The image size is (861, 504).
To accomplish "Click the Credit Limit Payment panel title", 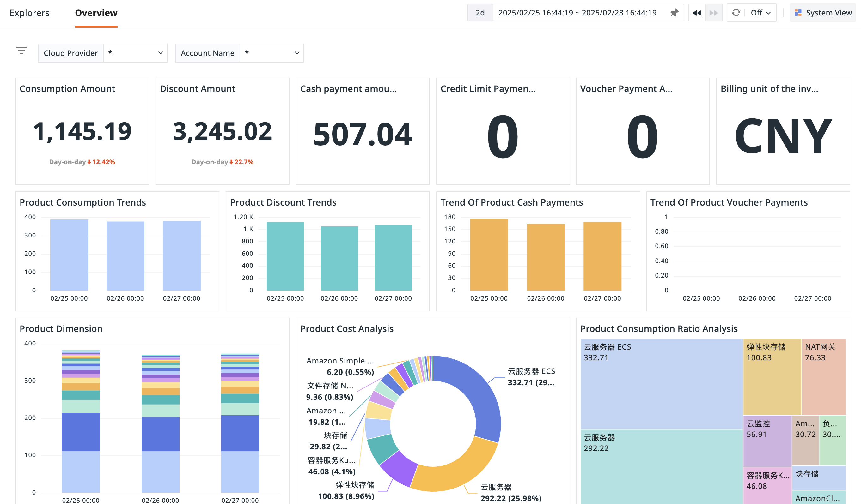I will [488, 89].
